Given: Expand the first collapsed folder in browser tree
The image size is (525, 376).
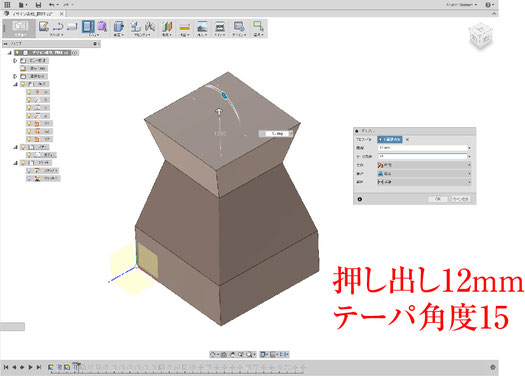Looking at the screenshot, I should pyautogui.click(x=15, y=61).
